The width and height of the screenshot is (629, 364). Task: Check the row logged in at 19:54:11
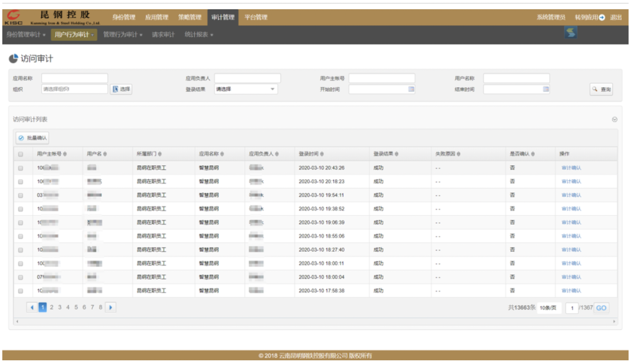pyautogui.click(x=20, y=195)
